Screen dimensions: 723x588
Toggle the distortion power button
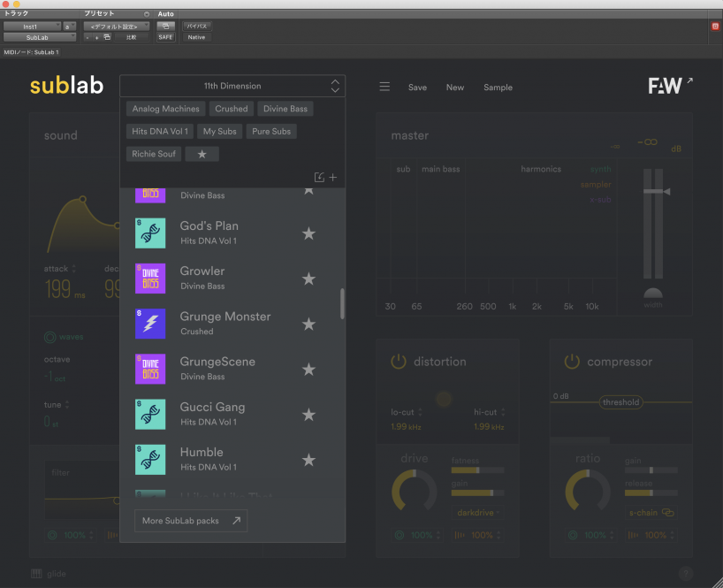[x=399, y=362]
